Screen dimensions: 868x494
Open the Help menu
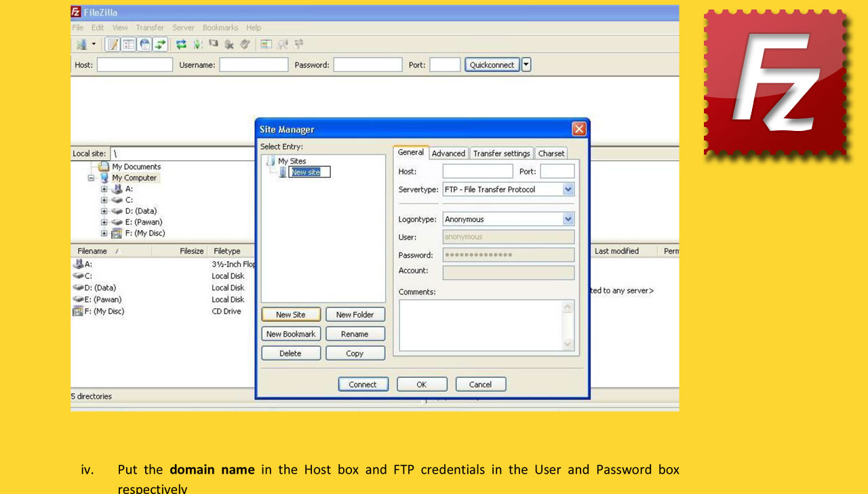[254, 28]
